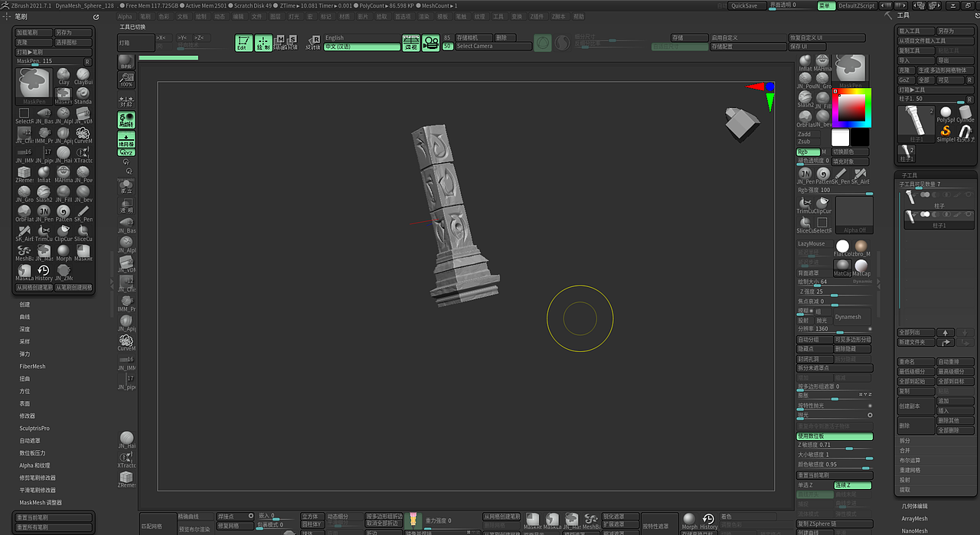This screenshot has height=535, width=980.
Task: Pick the XTractor brush in the left palette
Action: tap(83, 155)
